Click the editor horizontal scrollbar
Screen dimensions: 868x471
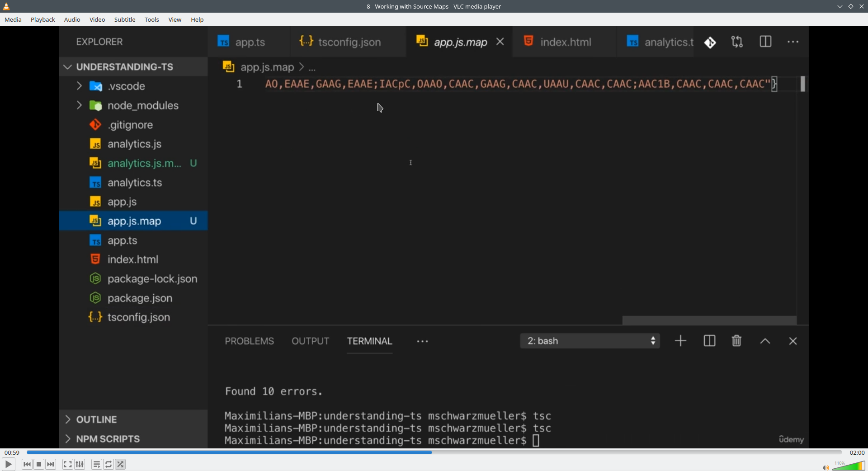coord(709,320)
